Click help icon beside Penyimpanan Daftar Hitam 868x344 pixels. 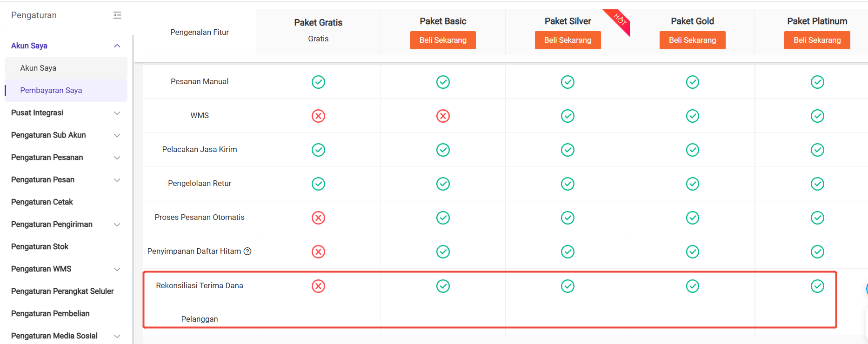click(x=247, y=251)
